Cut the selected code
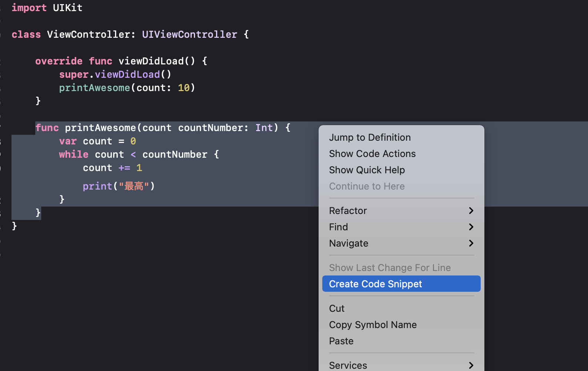This screenshot has width=588, height=371. tap(337, 308)
